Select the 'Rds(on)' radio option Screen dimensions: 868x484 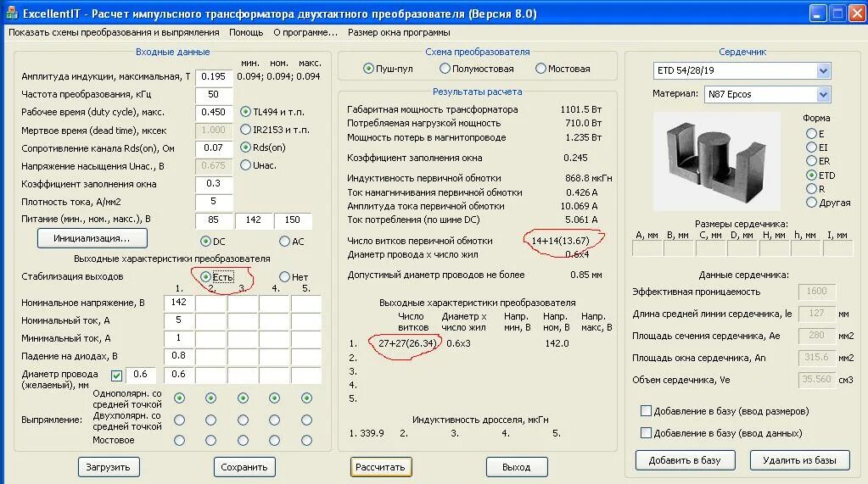coord(246,147)
